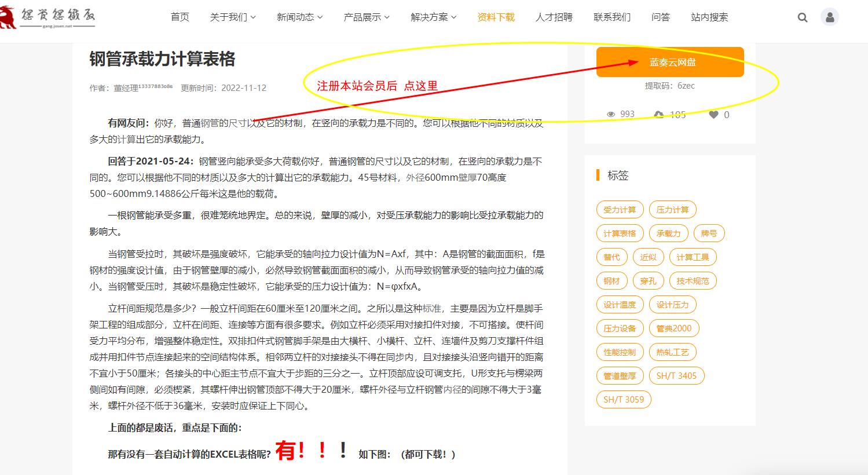The image size is (868, 475).
Task: Select the 管典2000 tag
Action: coord(674,328)
